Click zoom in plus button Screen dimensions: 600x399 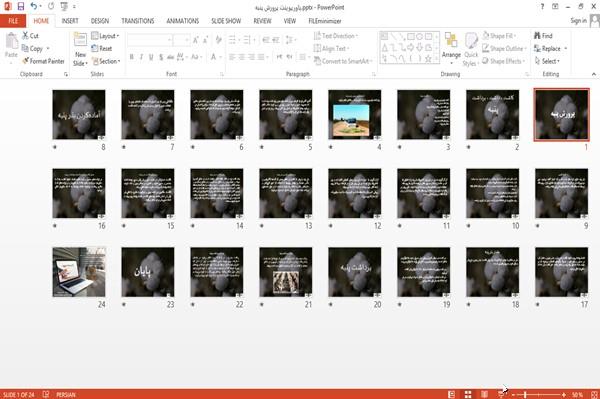(x=564, y=394)
